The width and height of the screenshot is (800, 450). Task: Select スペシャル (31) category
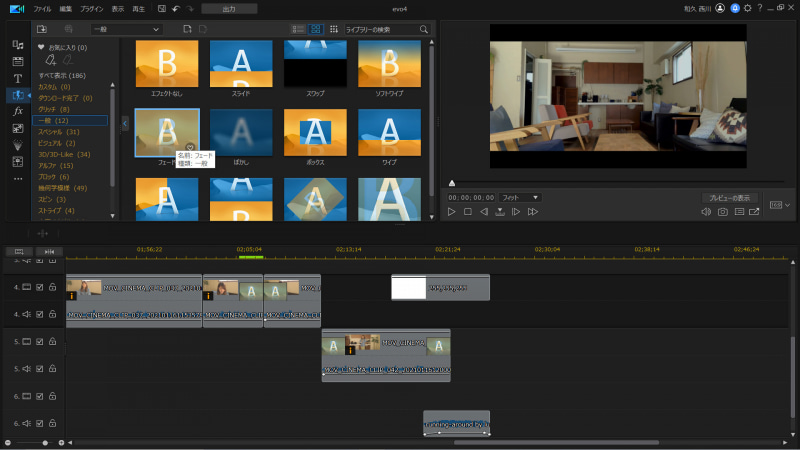[x=59, y=132]
